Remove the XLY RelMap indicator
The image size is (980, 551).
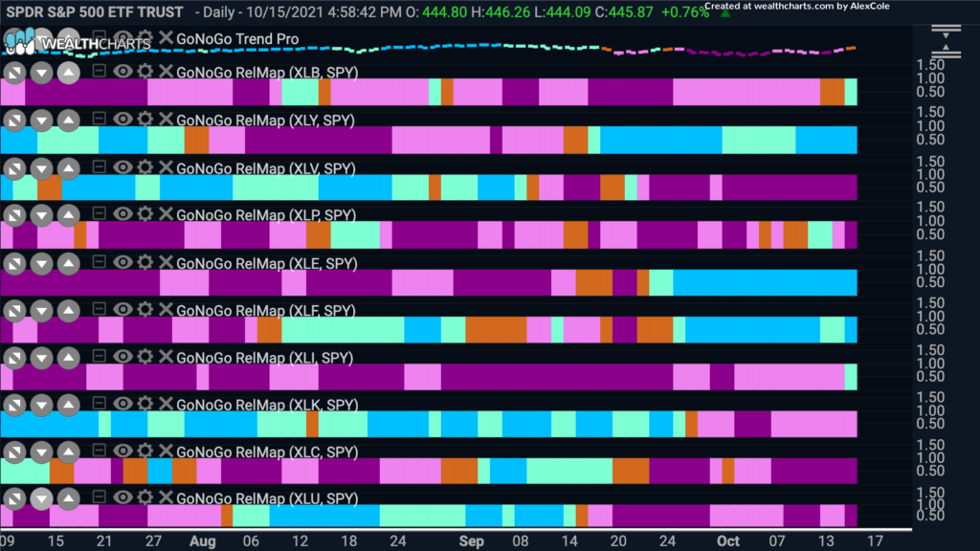point(166,120)
